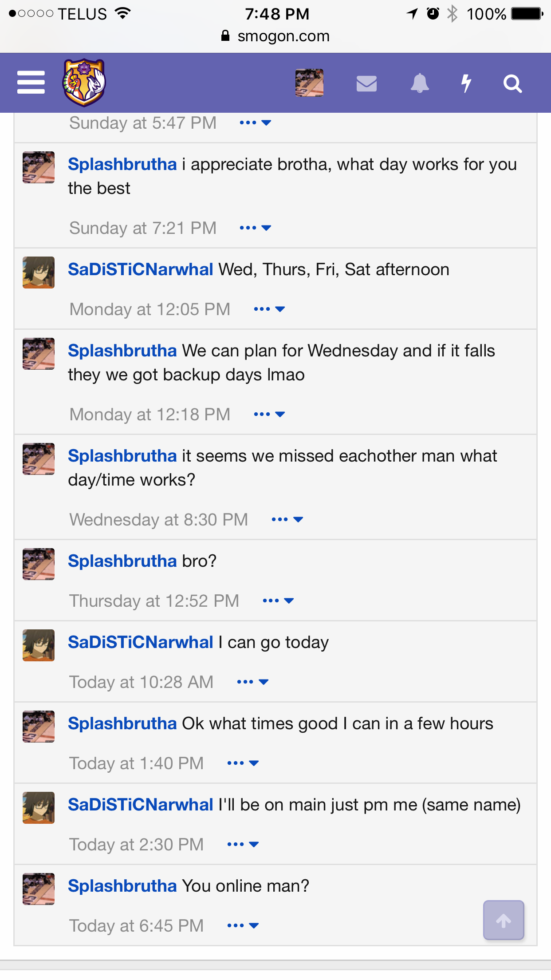Viewport: 551px width, 980px height.
Task: Open the search magnifier icon
Action: point(512,83)
